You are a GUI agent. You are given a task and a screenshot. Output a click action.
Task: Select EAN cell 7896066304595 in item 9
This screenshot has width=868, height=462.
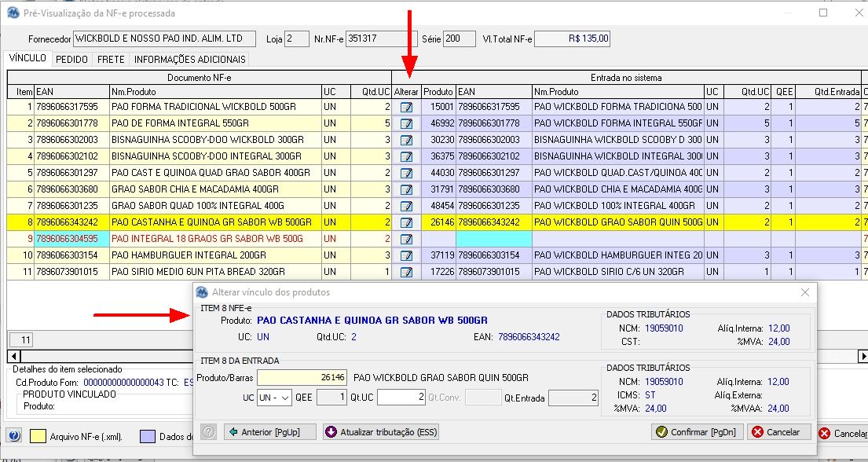tap(72, 240)
